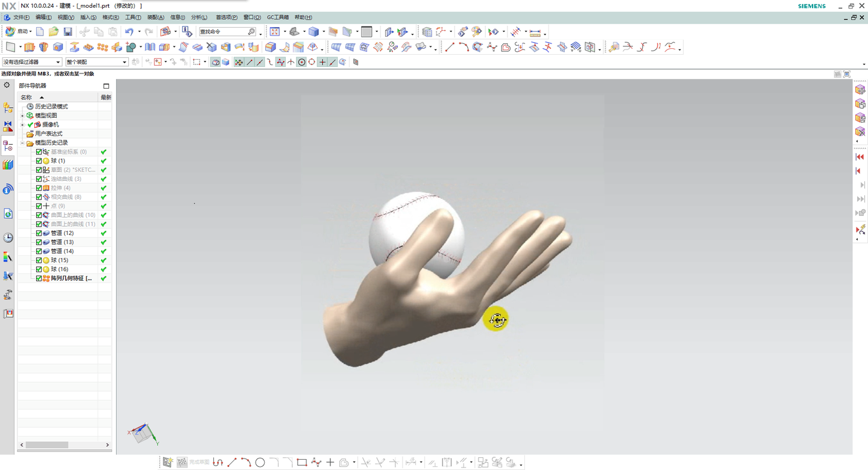Open the Constraint Navigator sidebar tab
This screenshot has height=470, width=868.
[x=8, y=126]
